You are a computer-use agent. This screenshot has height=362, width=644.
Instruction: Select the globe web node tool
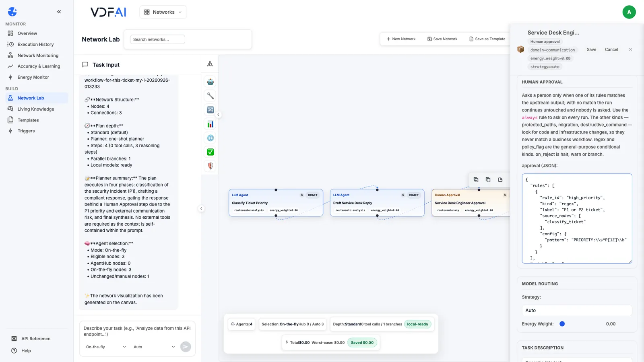pyautogui.click(x=210, y=138)
